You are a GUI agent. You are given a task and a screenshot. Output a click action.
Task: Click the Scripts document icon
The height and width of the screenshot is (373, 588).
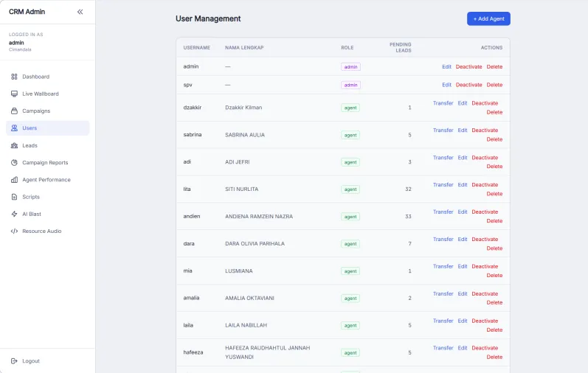(14, 197)
